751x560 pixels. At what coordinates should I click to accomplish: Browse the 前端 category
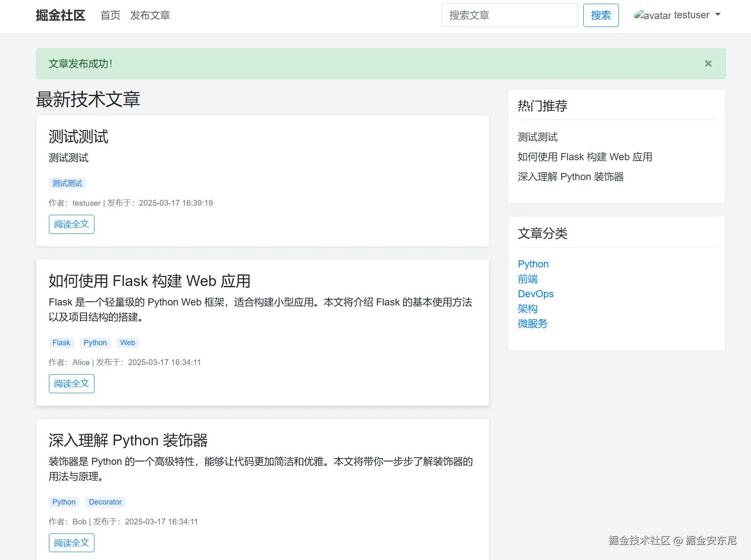click(x=528, y=279)
